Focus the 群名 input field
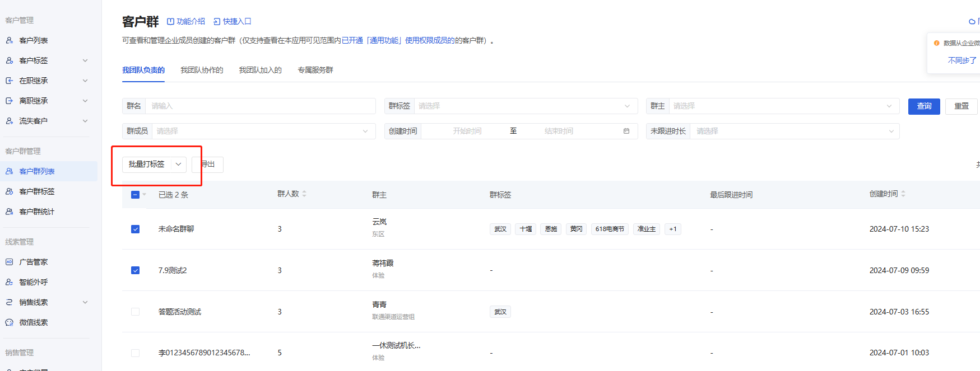This screenshot has width=980, height=371. 260,106
